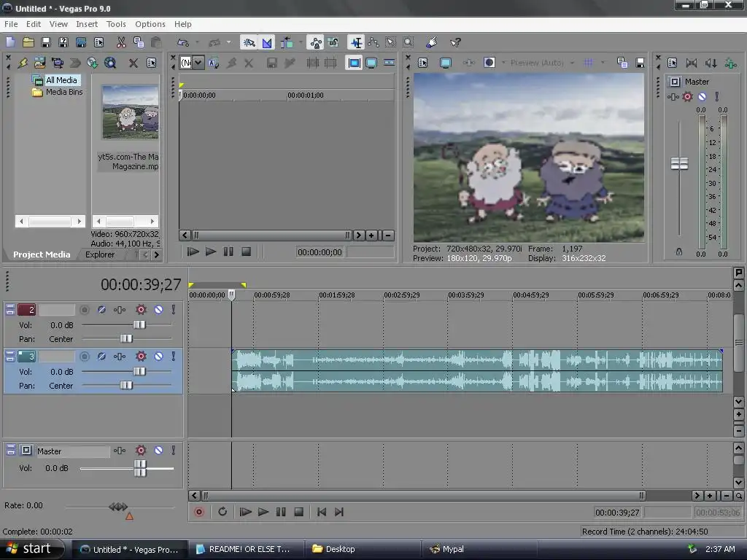The height and width of the screenshot is (560, 747).
Task: Toggle Automatic Crossfades in the toolbar
Action: [x=267, y=42]
